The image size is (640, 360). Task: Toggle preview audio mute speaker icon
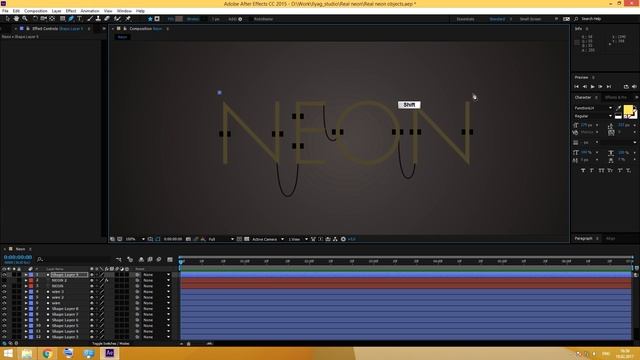pos(634,87)
